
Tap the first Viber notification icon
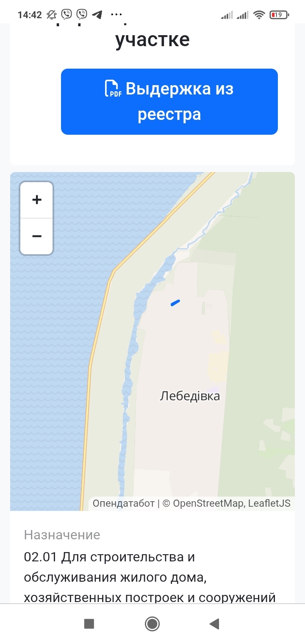(67, 15)
